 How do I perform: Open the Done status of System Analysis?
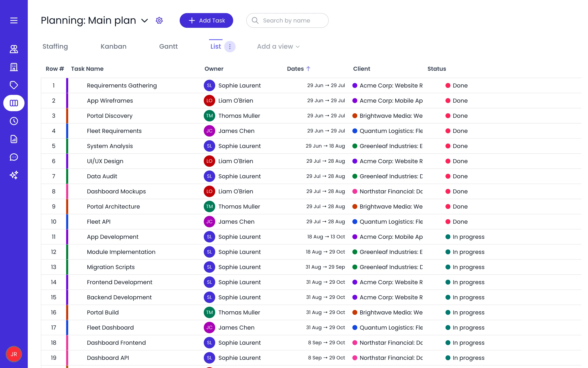click(457, 146)
